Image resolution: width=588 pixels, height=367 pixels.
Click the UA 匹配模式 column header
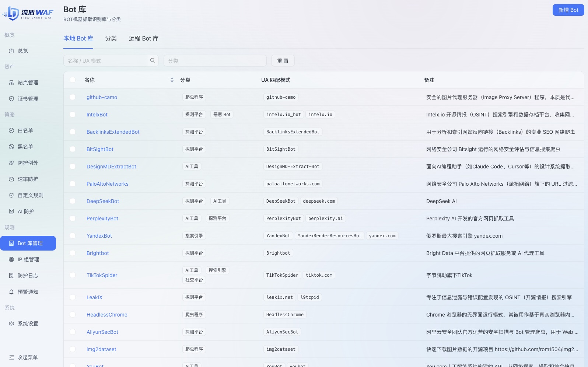tap(276, 80)
